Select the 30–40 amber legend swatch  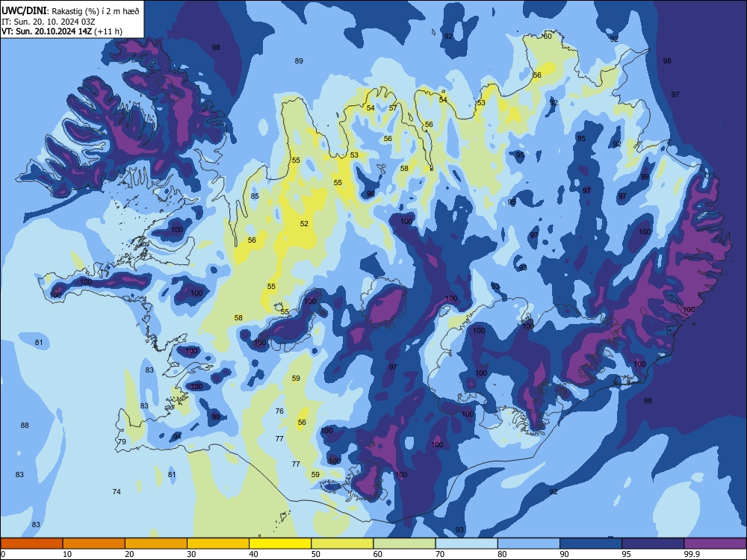(218, 544)
